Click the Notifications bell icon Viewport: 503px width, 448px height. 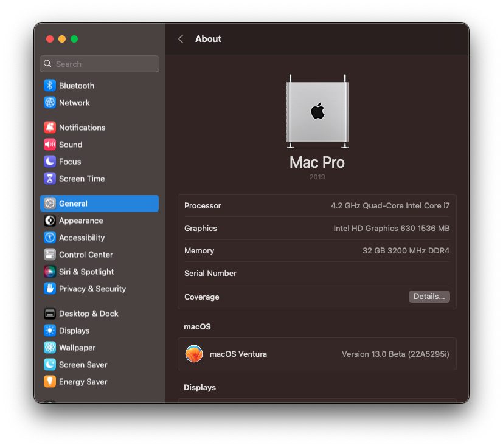pos(50,127)
